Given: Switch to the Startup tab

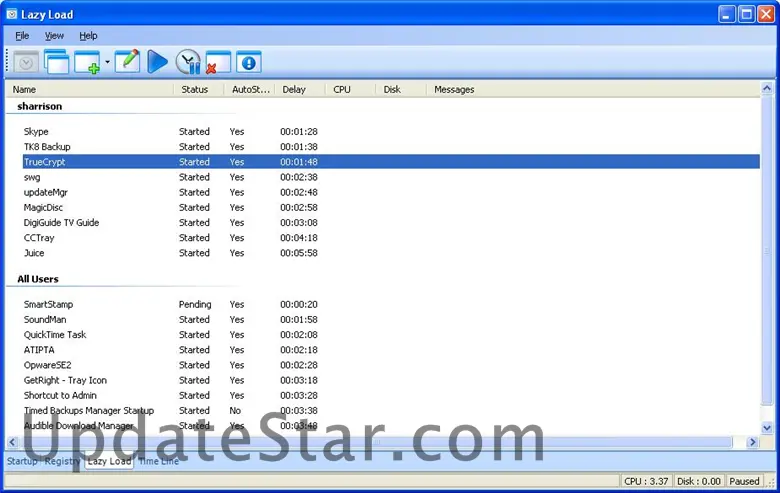Looking at the screenshot, I should click(22, 461).
